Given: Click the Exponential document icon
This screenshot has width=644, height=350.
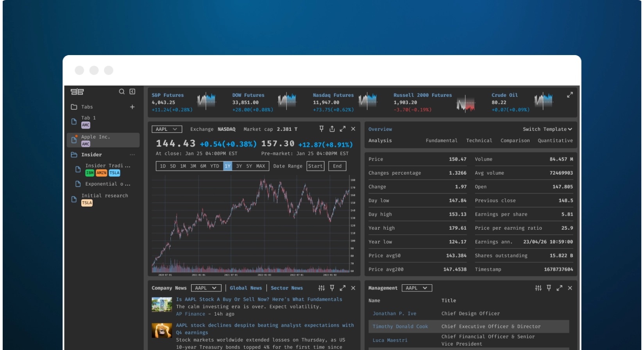Looking at the screenshot, I should (x=78, y=184).
